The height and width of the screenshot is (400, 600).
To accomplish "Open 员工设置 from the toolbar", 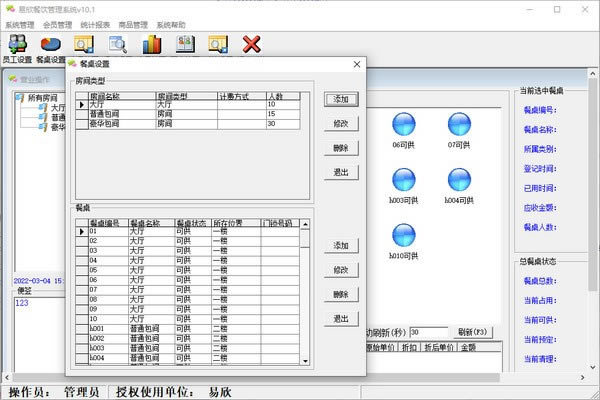I will 18,45.
